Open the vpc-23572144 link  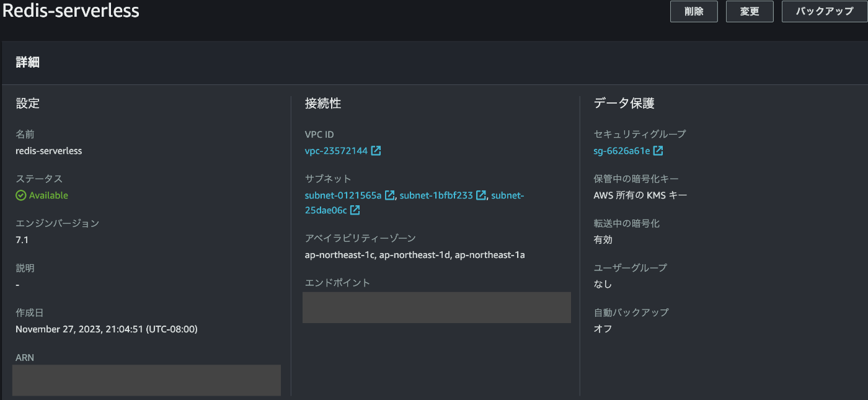click(336, 151)
